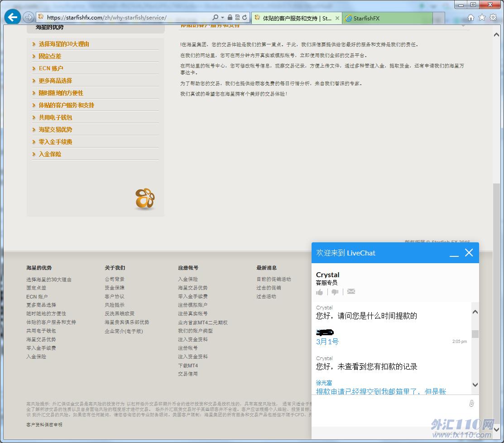504x443 pixels.
Task: Open address bar autocomplete dropdown arrow
Action: [x=222, y=17]
